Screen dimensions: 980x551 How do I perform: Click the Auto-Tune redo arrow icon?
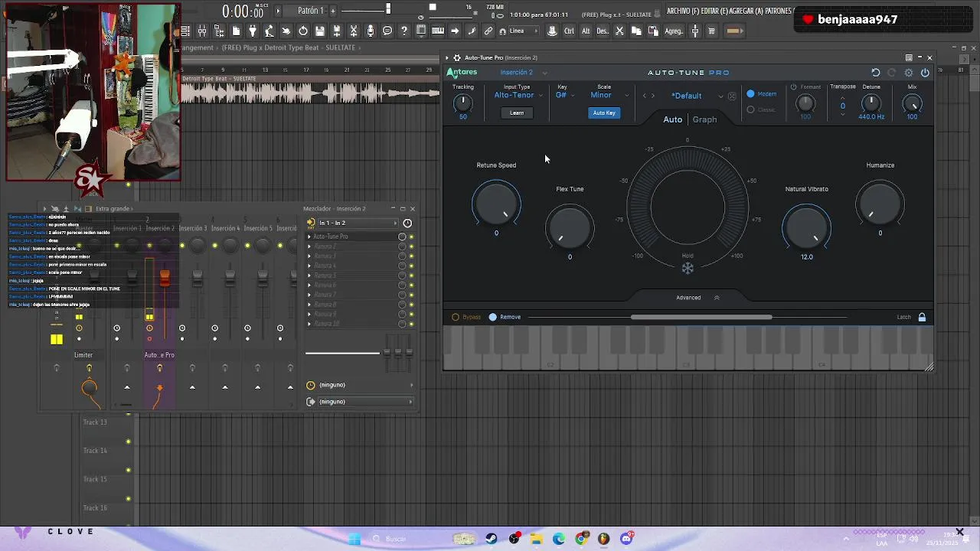click(x=892, y=73)
